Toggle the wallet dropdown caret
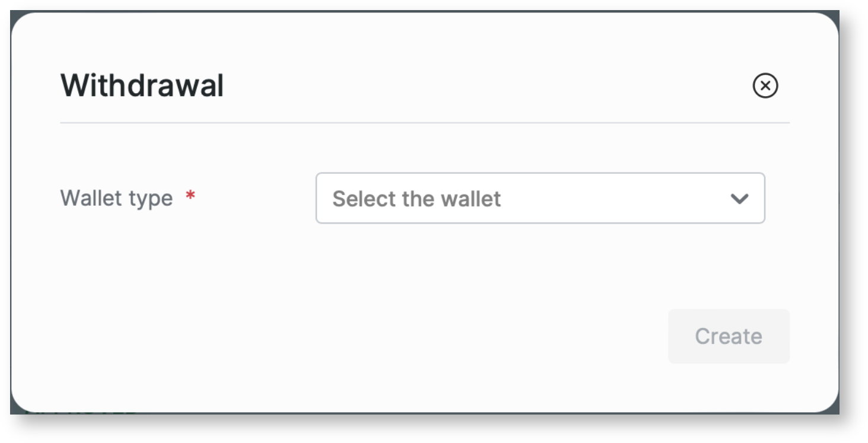 [x=739, y=199]
